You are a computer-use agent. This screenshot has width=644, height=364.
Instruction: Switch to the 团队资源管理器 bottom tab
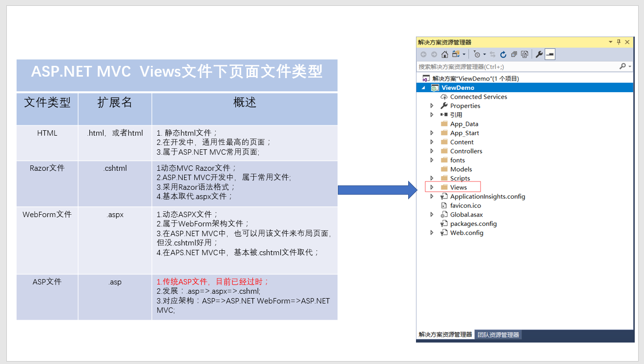pos(498,335)
